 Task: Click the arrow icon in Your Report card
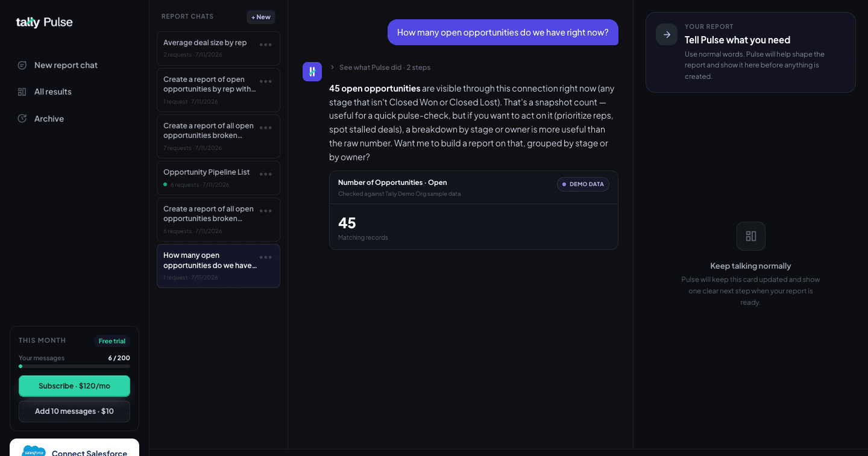point(667,34)
